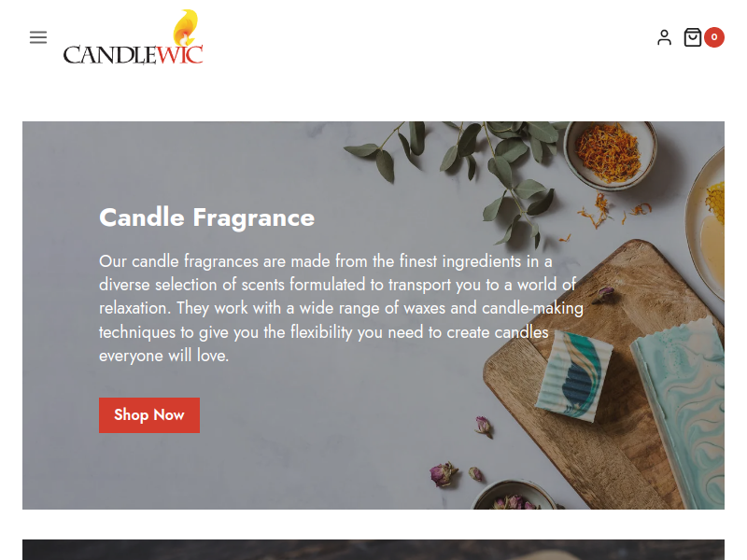The image size is (747, 560).
Task: Click the small swirled teal soap bar
Action: pos(573,377)
